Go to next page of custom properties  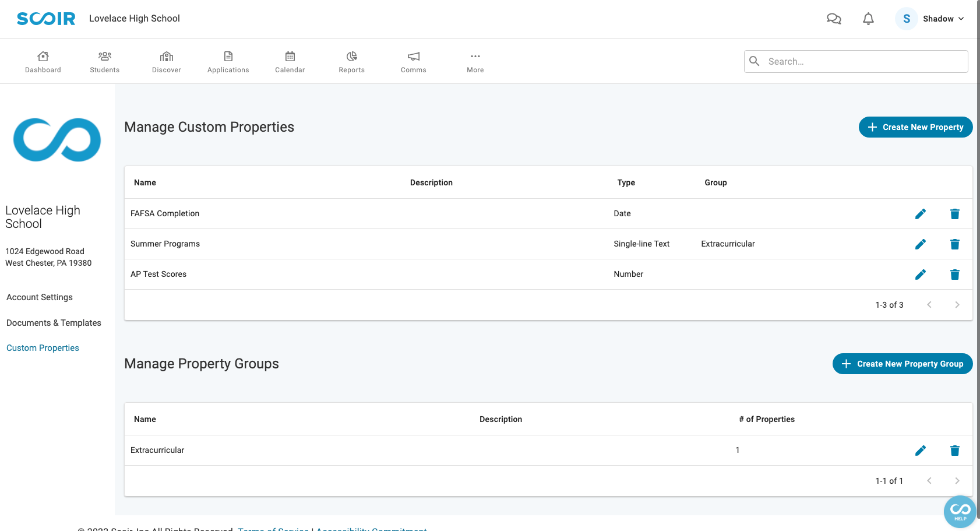pos(957,305)
